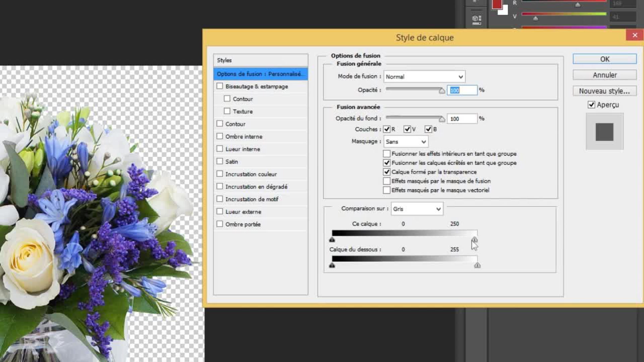Click the black slider handle under Ce calque
Viewport: 644px width, 362px height.
(x=332, y=240)
